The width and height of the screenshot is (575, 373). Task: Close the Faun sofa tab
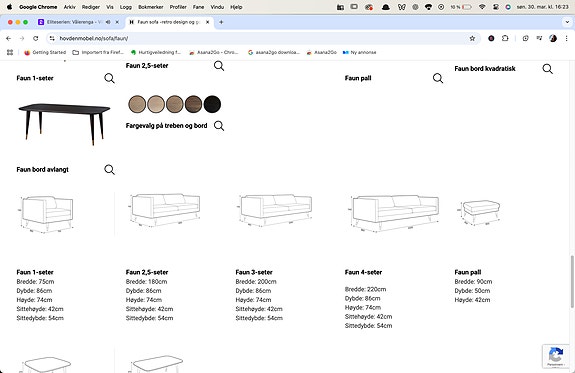click(208, 22)
